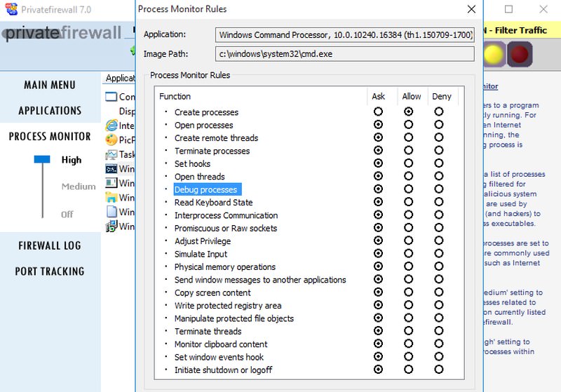Set Monitor clipboard content to Allow

[x=408, y=344]
